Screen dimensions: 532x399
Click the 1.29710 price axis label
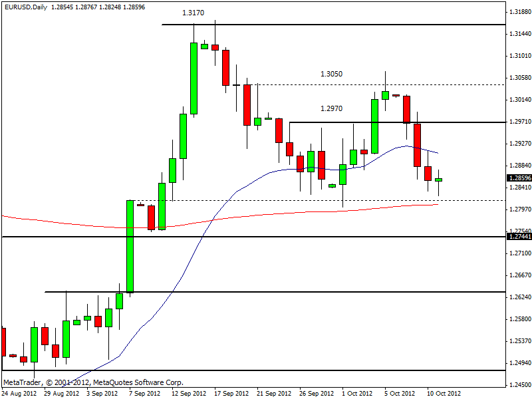pos(519,122)
